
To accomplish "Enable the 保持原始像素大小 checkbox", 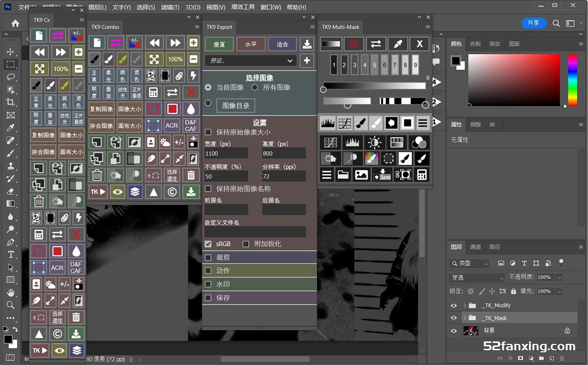I will (208, 132).
